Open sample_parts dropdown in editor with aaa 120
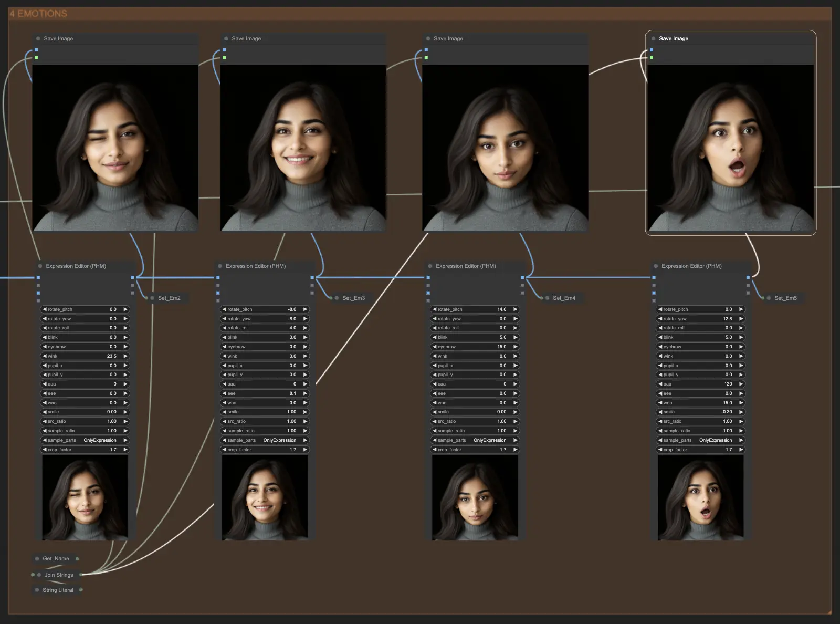This screenshot has height=624, width=840. click(x=701, y=440)
